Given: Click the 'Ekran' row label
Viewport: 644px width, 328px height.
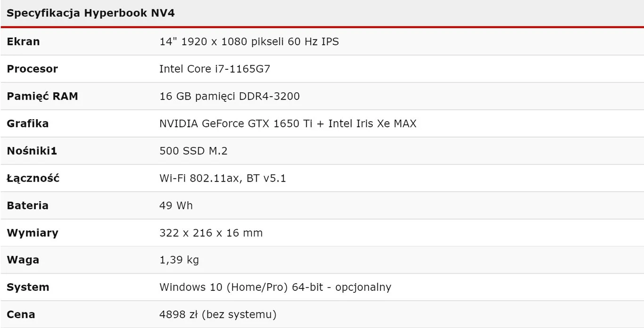Looking at the screenshot, I should (23, 41).
